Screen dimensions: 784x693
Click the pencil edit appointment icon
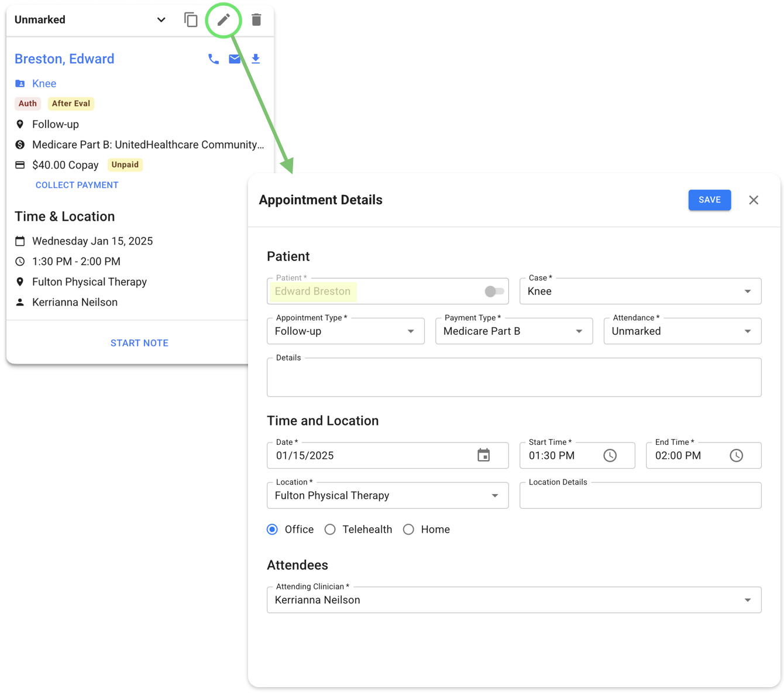click(223, 20)
